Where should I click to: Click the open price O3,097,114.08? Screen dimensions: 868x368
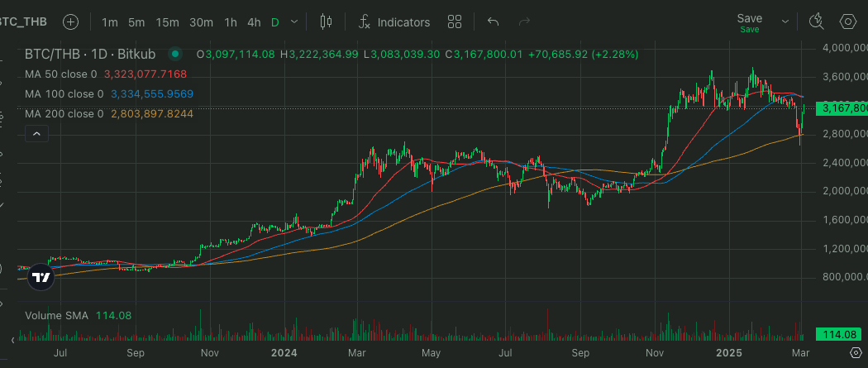[x=236, y=55]
